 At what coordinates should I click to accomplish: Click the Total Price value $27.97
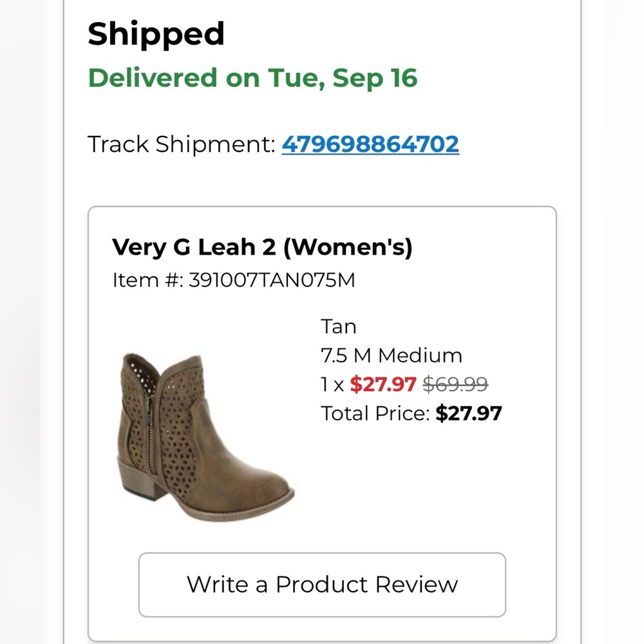click(x=469, y=413)
